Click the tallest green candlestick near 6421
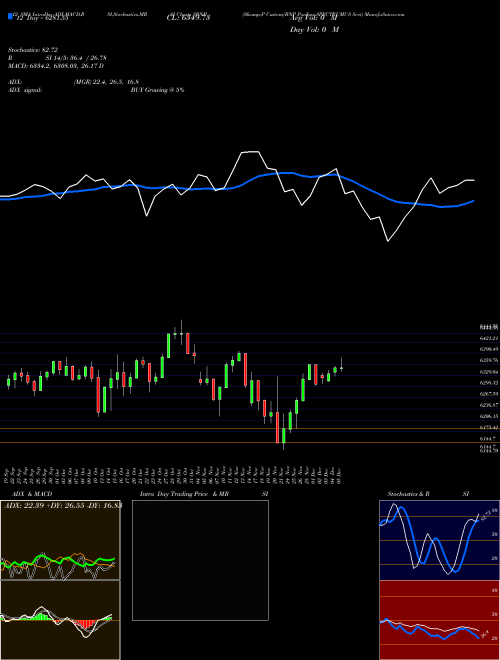This screenshot has height=660, width=500. point(169,346)
